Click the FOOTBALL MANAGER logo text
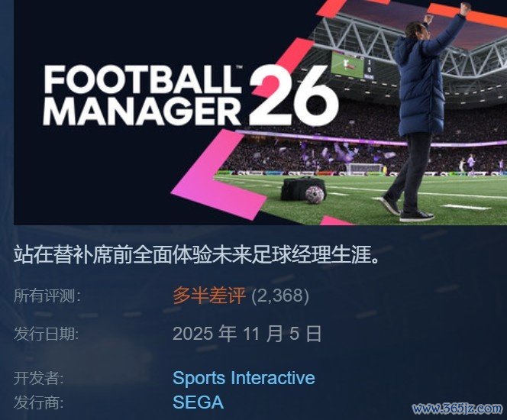The width and height of the screenshot is (507, 420). tap(143, 95)
